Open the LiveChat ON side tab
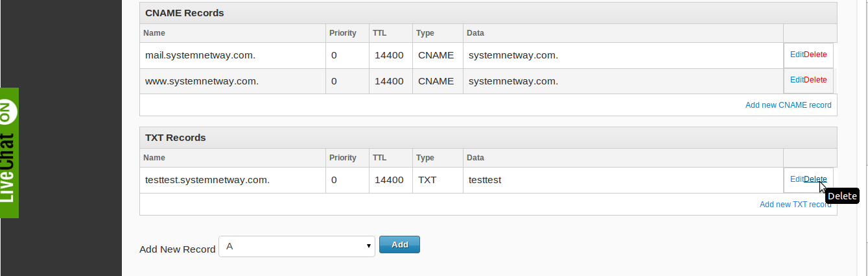 [x=9, y=153]
